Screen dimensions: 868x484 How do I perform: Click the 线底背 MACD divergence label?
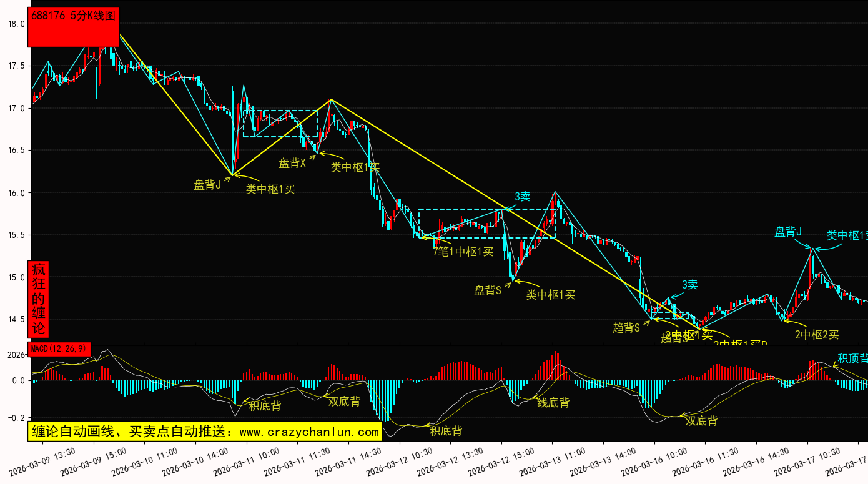(x=553, y=403)
